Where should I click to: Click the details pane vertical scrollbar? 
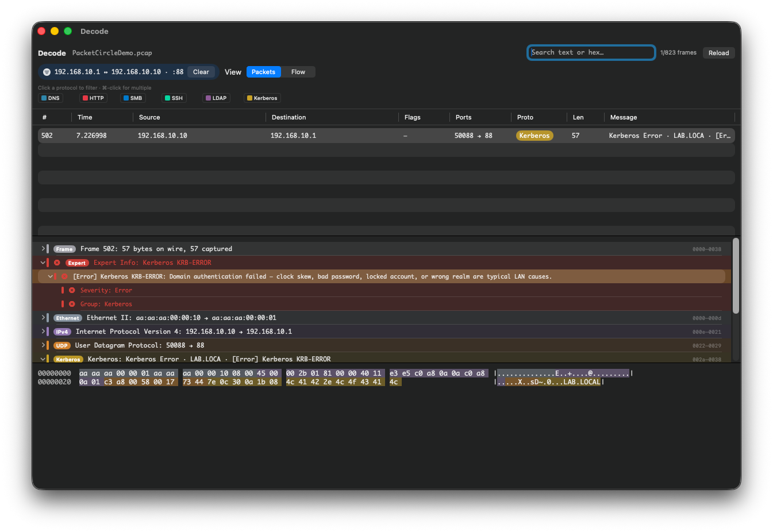click(736, 276)
